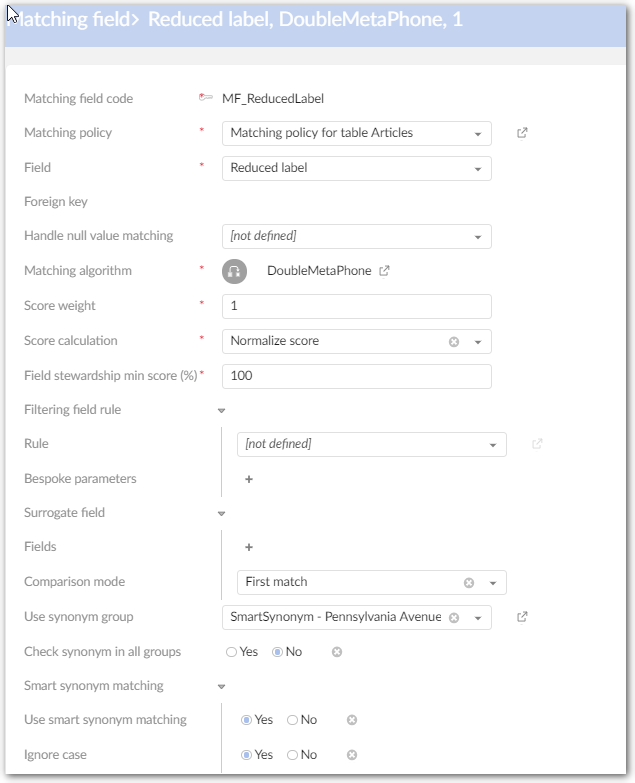Set Ignore case to No
The width and height of the screenshot is (635, 783).
tap(293, 755)
